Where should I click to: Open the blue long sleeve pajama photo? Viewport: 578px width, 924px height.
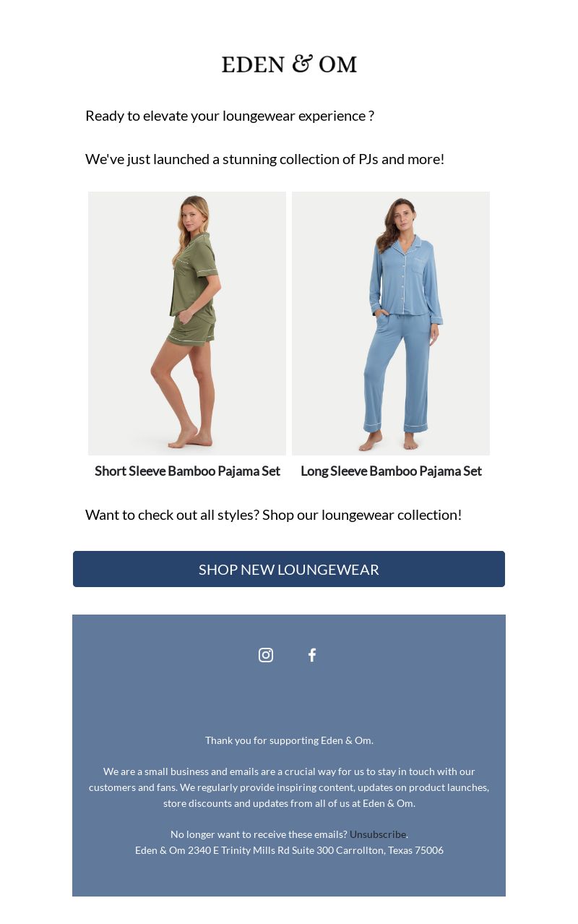(391, 323)
